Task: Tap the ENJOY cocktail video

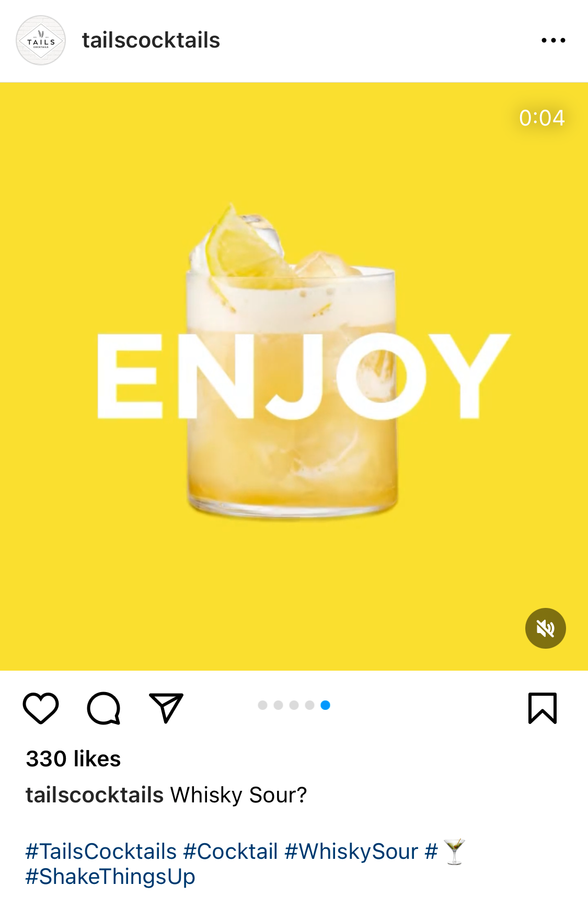Action: [x=294, y=376]
